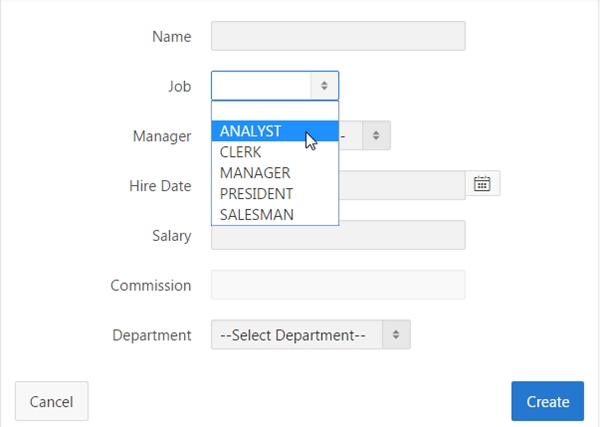
Task: Click into the Salary field
Action: click(x=338, y=235)
